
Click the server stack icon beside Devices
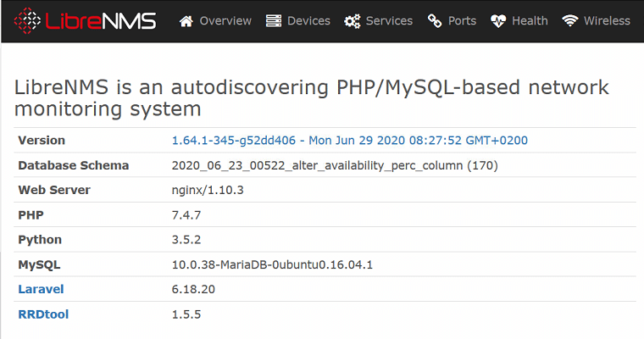coord(274,21)
